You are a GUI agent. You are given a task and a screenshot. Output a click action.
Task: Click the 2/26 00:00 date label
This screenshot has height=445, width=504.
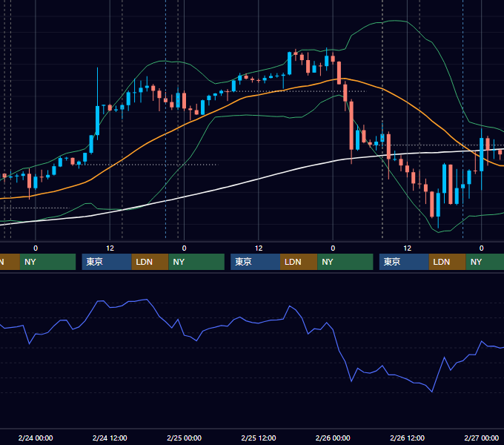click(x=333, y=438)
